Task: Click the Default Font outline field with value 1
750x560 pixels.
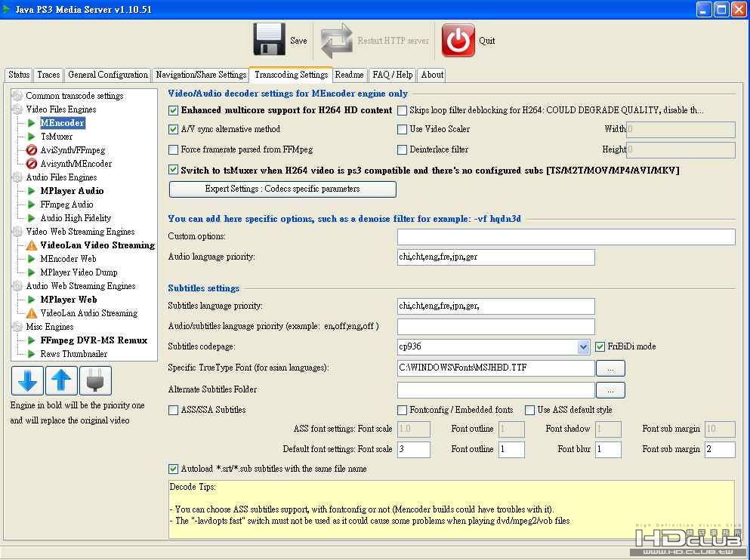Action: pos(511,450)
